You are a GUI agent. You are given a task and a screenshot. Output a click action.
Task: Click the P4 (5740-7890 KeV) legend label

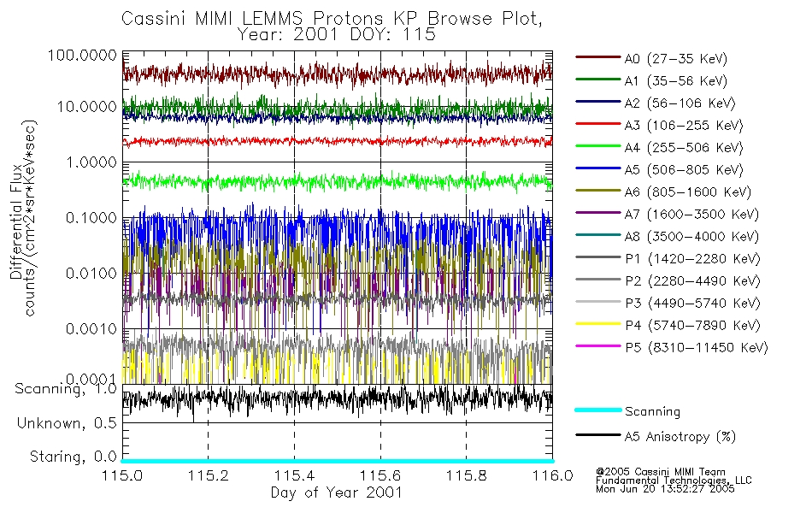[692, 326]
